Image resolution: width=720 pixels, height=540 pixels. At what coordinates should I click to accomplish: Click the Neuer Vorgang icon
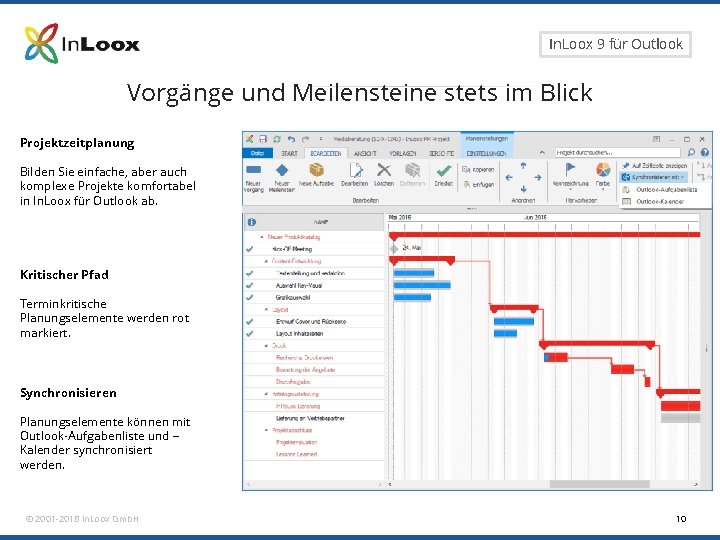253,170
